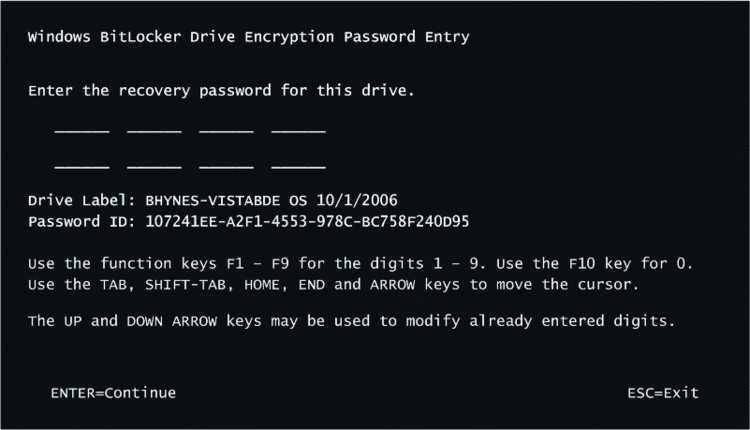Click the BitLocker Drive Encryption Password Entry title
The width and height of the screenshot is (750, 430).
pyautogui.click(x=249, y=37)
